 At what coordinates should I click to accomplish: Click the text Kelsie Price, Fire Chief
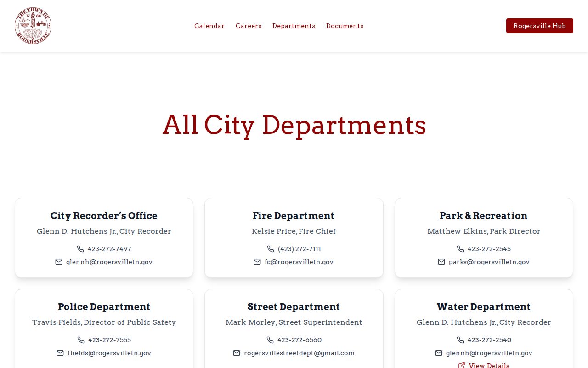294,231
